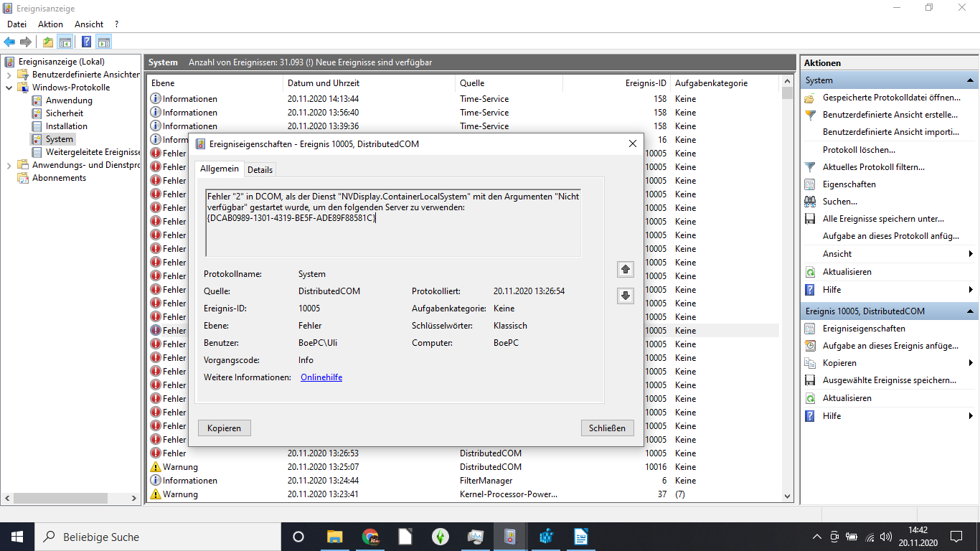Show the previous event with the up arrow
Image resolution: width=980 pixels, height=551 pixels.
point(626,269)
